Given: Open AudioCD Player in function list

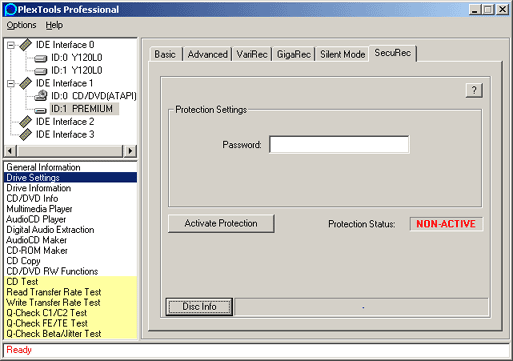Looking at the screenshot, I should [70, 219].
